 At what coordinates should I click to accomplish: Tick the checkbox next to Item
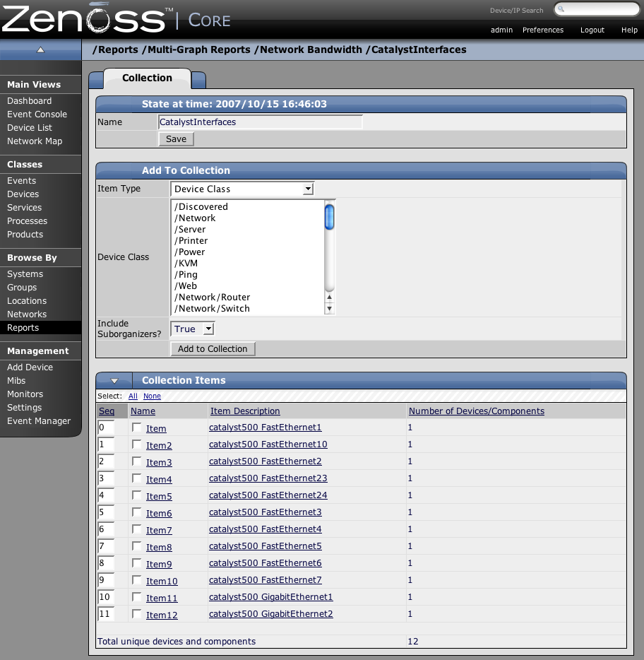136,428
